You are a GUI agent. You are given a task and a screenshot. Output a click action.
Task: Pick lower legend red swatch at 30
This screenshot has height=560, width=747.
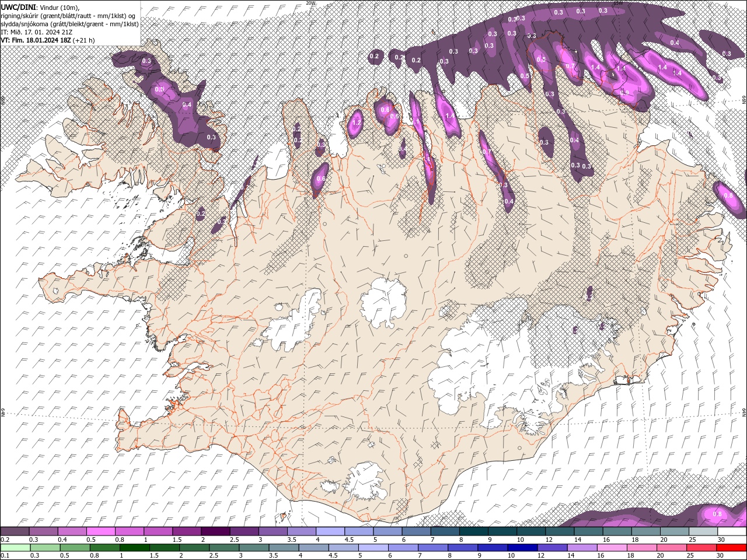pos(731,547)
